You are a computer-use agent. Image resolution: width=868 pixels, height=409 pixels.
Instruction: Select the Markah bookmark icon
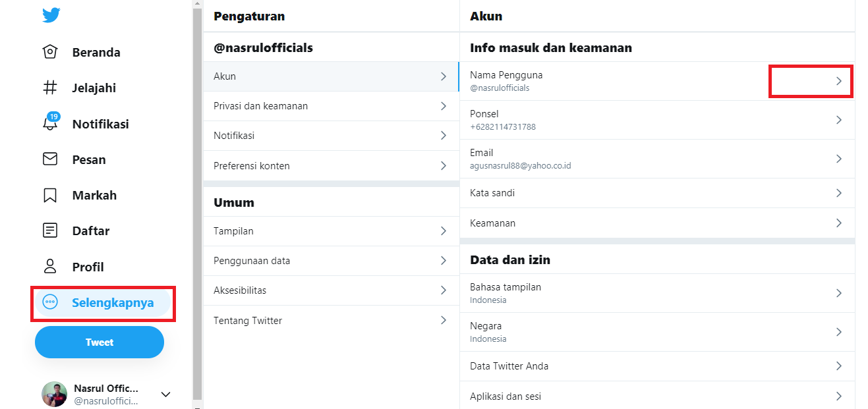pyautogui.click(x=49, y=195)
